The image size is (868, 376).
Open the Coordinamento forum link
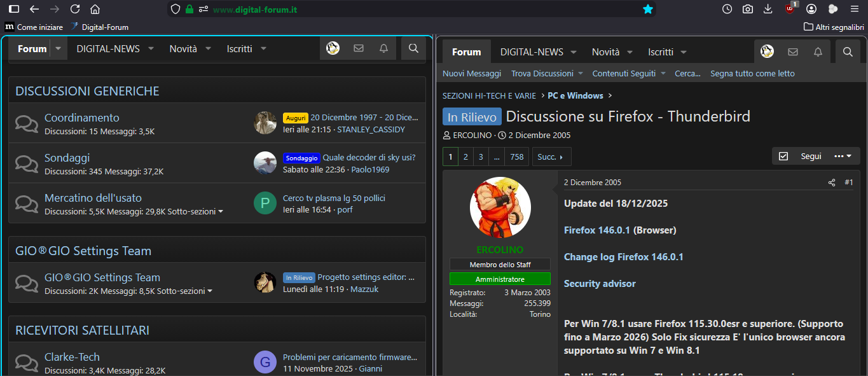(x=82, y=118)
